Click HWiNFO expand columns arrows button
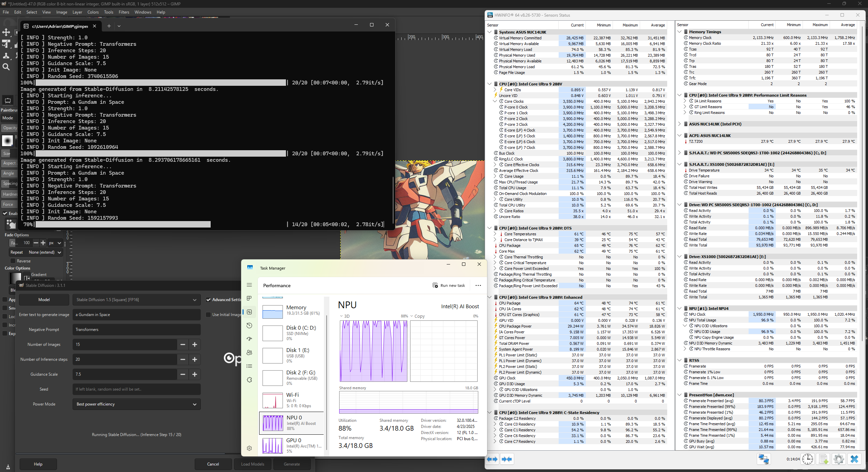The height and width of the screenshot is (472, 868). [493, 459]
